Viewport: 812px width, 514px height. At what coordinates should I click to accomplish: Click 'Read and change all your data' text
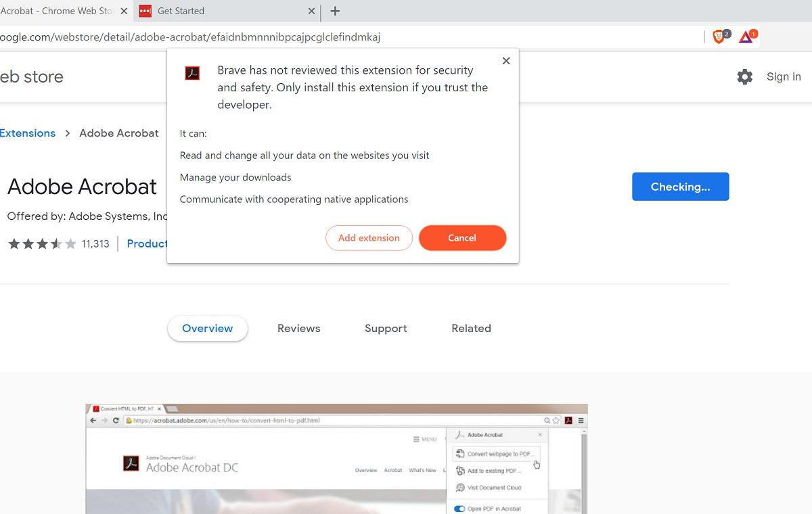304,156
